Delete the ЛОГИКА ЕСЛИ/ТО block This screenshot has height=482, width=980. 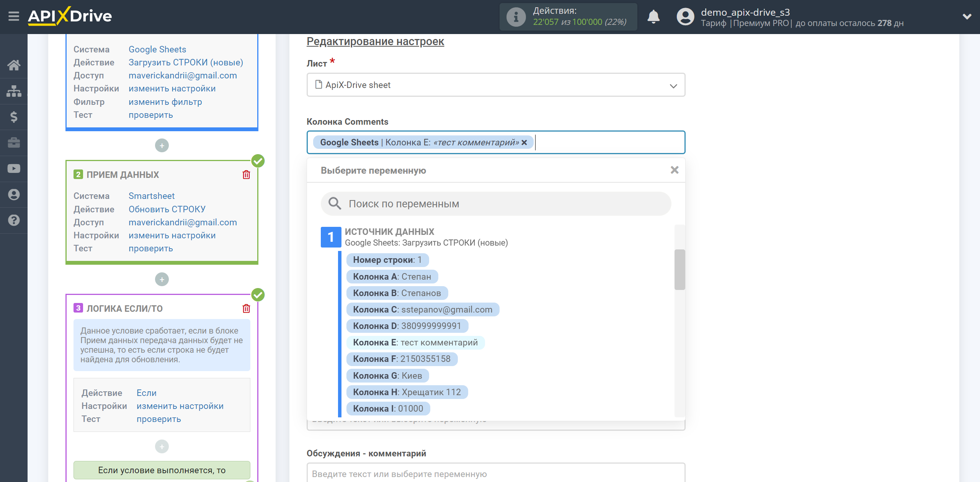coord(247,308)
